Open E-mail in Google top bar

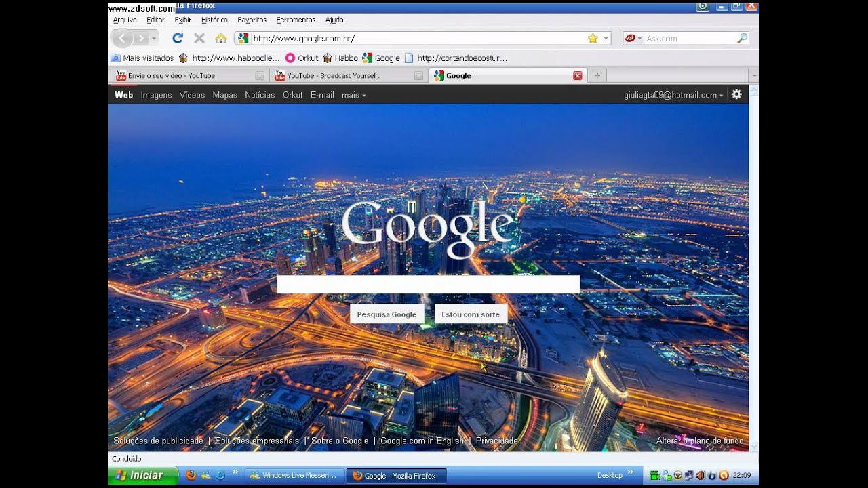click(322, 95)
